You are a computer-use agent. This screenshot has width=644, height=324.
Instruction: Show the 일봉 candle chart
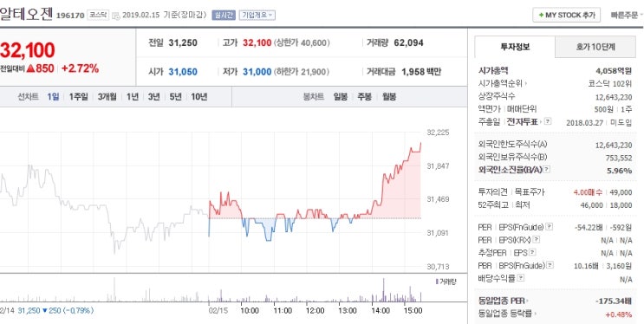pyautogui.click(x=341, y=97)
